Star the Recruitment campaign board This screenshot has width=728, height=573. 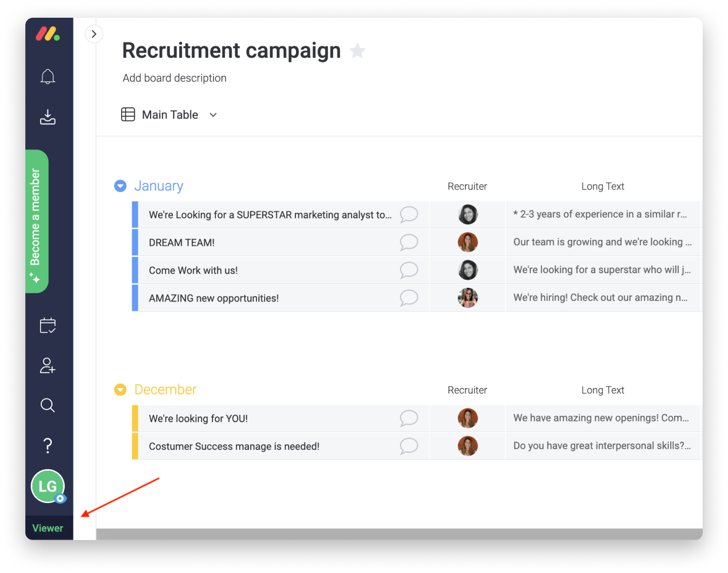(x=357, y=51)
